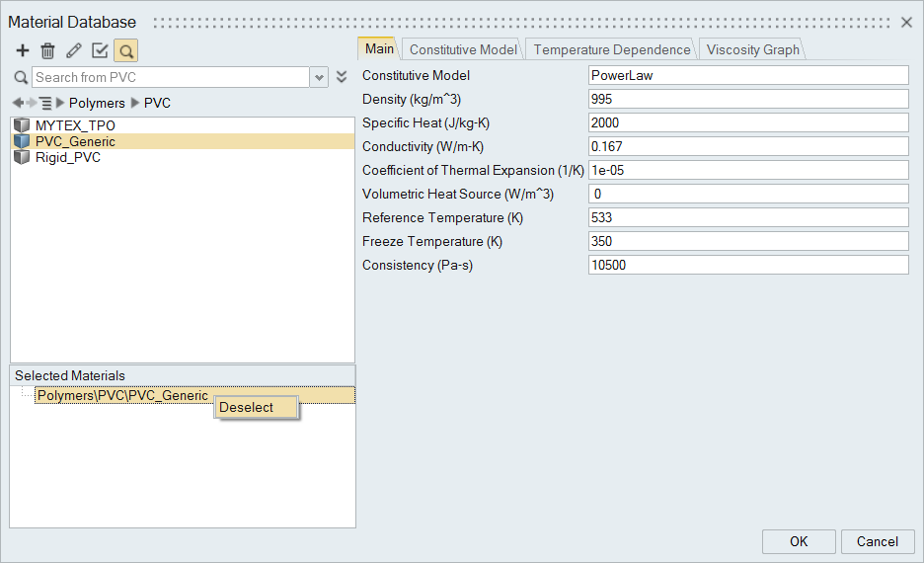Toggle the magnifier search toolbar button
This screenshot has width=924, height=563.
pos(125,50)
